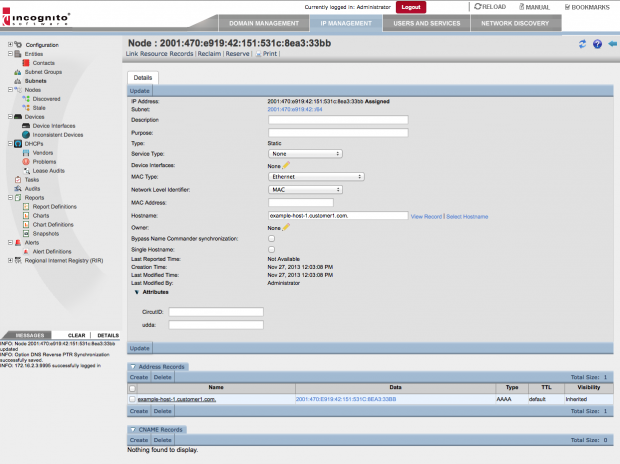Open the MAC Type dropdown
This screenshot has width=620, height=464.
(316, 177)
